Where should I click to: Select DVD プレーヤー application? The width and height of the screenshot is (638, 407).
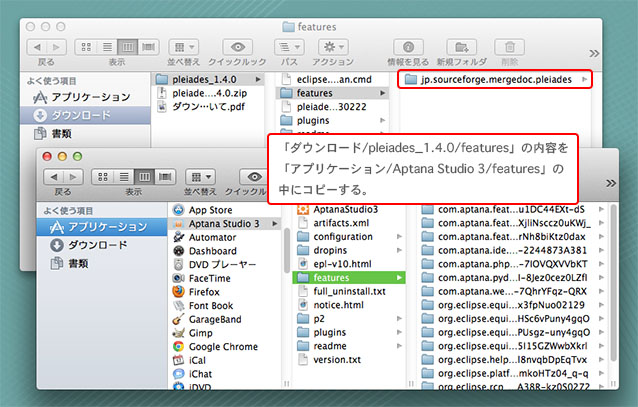click(225, 265)
